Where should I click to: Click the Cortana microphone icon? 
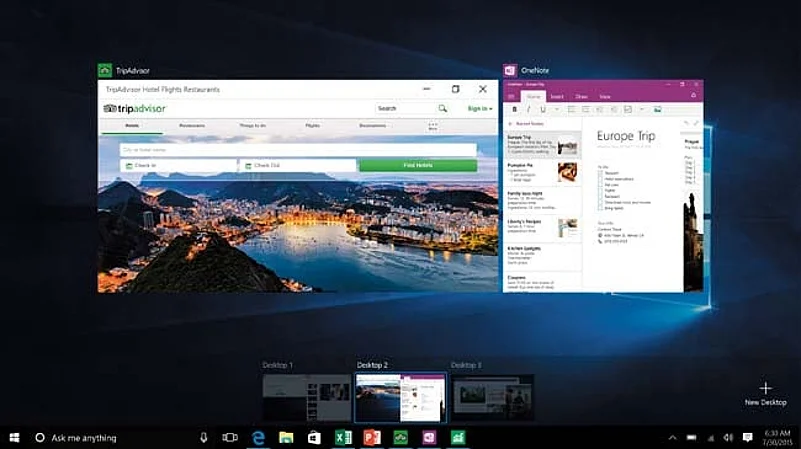pyautogui.click(x=204, y=438)
